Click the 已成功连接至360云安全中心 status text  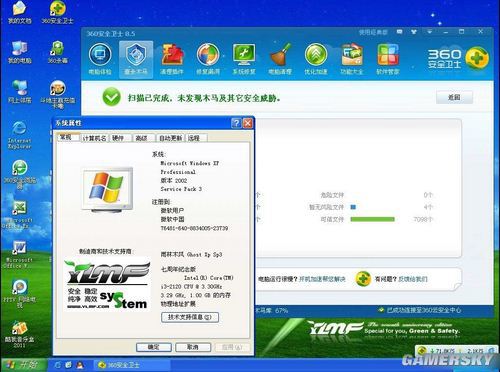[x=423, y=310]
